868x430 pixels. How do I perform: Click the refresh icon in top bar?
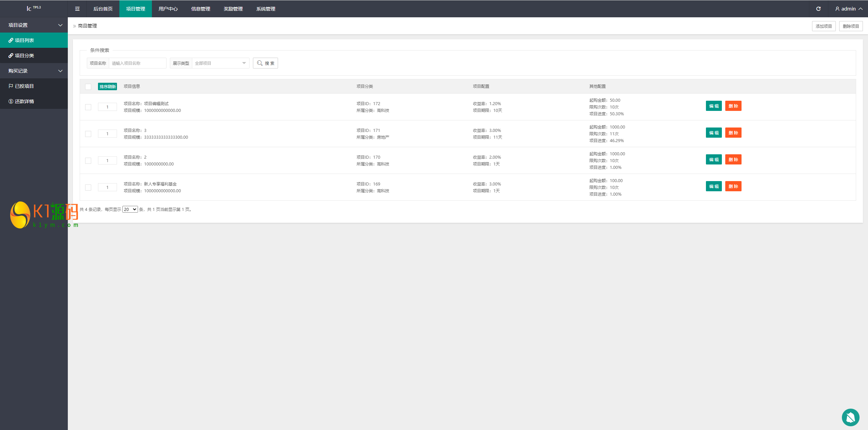818,9
